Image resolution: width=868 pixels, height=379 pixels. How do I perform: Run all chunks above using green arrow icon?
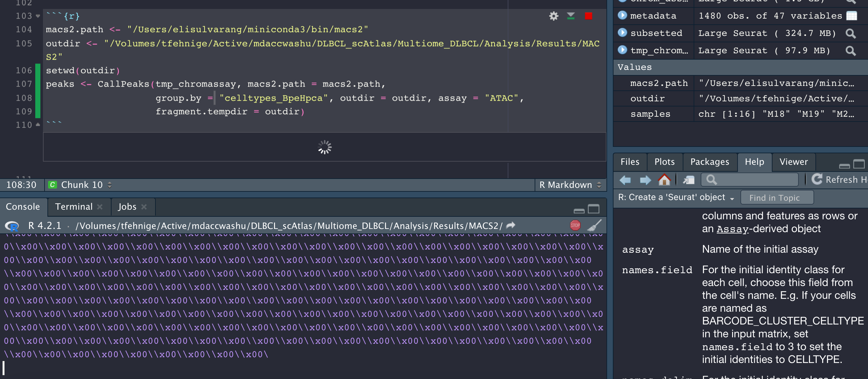click(x=571, y=16)
